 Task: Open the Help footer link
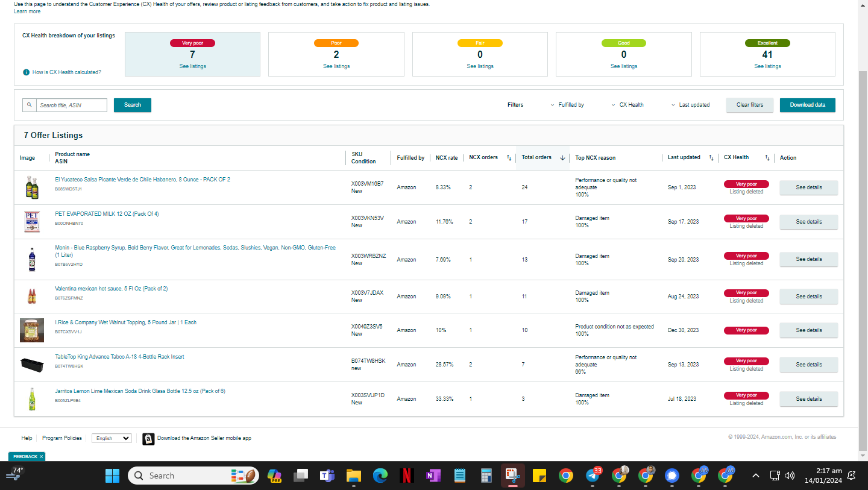click(x=27, y=438)
